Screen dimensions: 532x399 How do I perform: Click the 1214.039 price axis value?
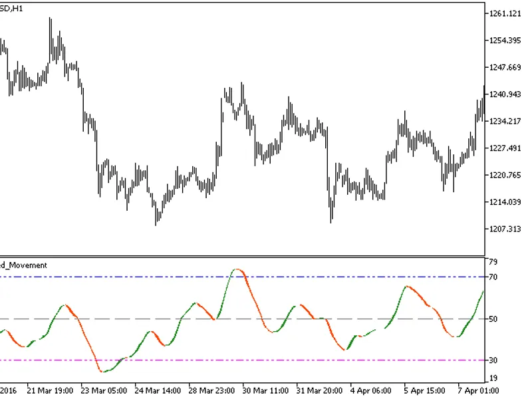pyautogui.click(x=505, y=202)
